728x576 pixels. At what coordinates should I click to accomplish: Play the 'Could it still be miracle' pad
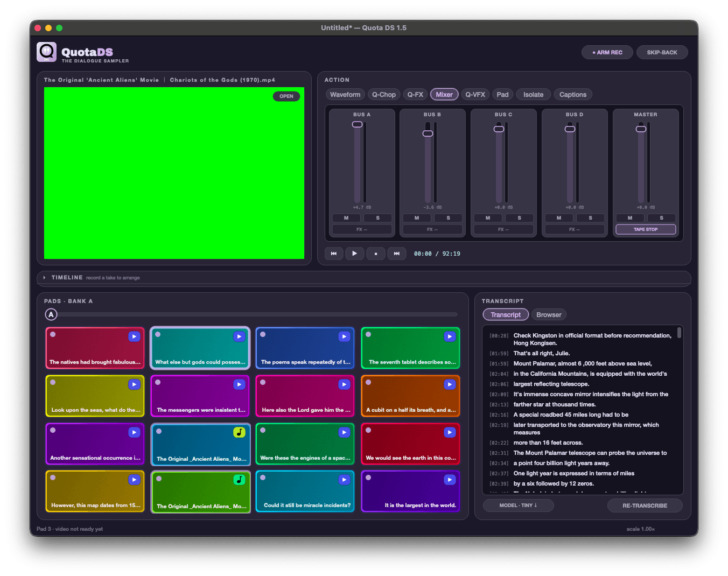[344, 480]
